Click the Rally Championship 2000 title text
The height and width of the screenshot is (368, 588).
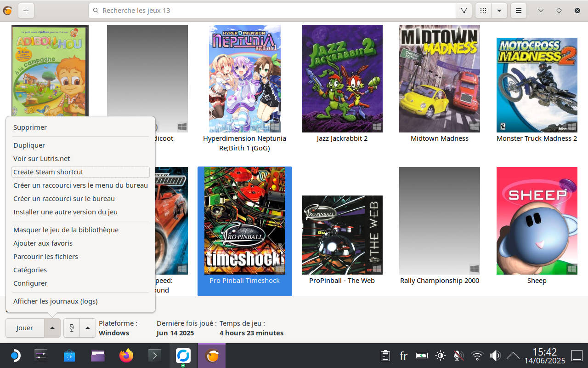click(440, 281)
